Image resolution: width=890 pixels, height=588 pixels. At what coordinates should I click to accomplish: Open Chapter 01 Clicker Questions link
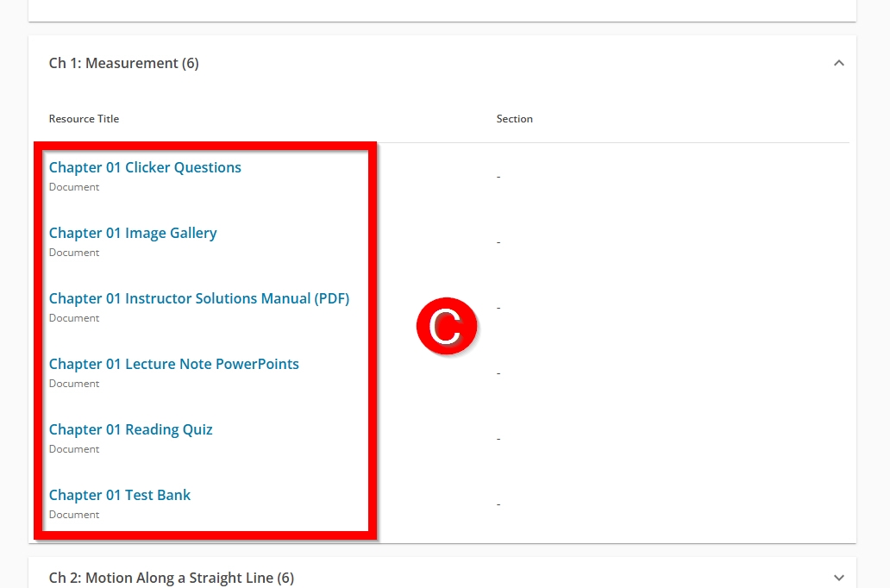[x=145, y=167]
